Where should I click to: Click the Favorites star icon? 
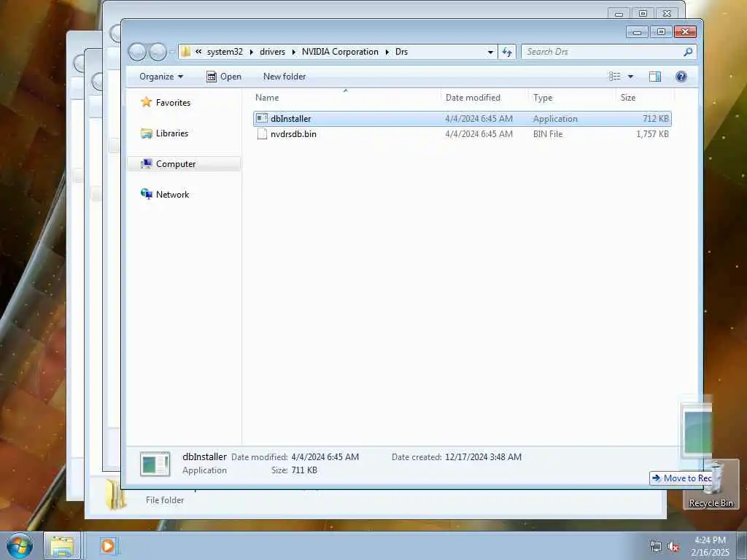[x=146, y=102]
